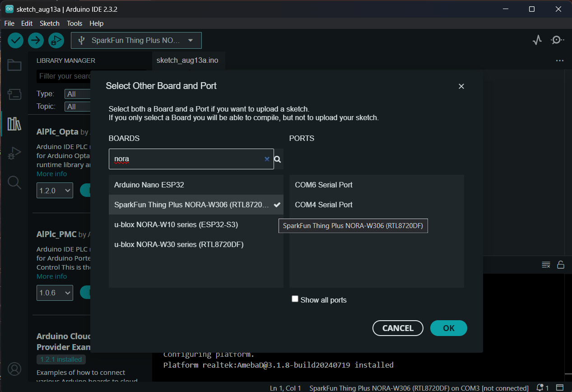Toggle autoscroll in the output panel
This screenshot has width=572, height=392.
tap(546, 265)
